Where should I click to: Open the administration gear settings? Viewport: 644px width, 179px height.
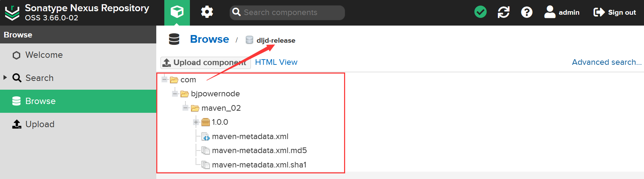pos(207,12)
